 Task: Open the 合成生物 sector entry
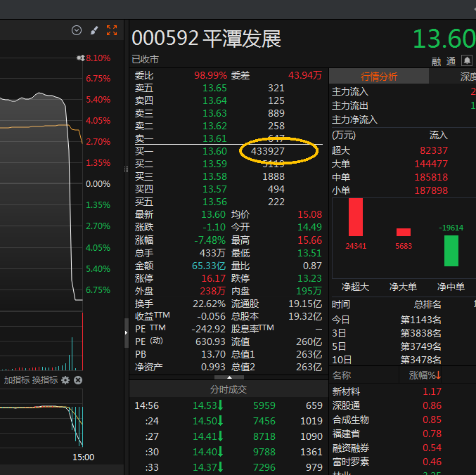[x=350, y=419]
